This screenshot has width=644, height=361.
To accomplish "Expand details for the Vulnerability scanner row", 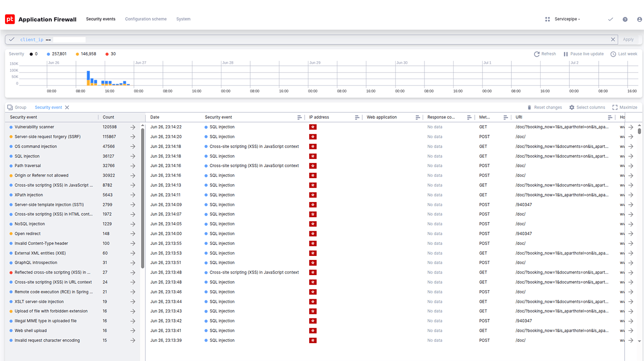I will 133,127.
